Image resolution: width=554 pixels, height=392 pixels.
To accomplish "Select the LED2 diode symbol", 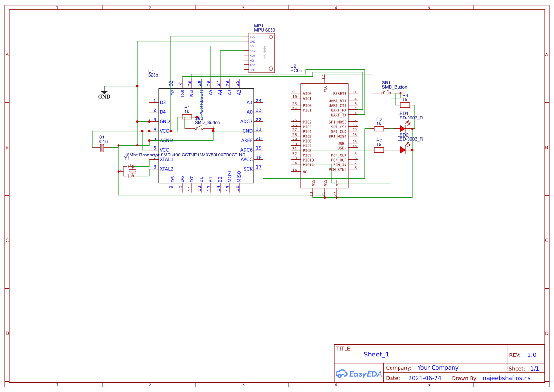I will (x=403, y=150).
